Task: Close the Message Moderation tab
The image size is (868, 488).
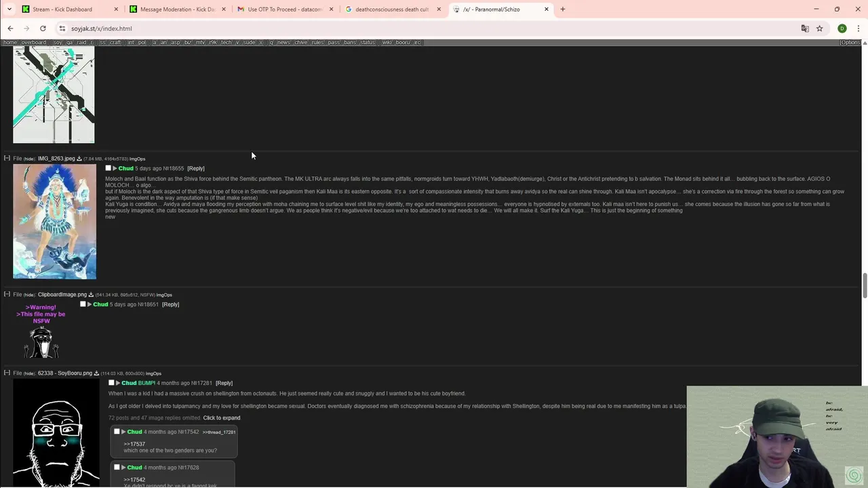Action: 224,9
